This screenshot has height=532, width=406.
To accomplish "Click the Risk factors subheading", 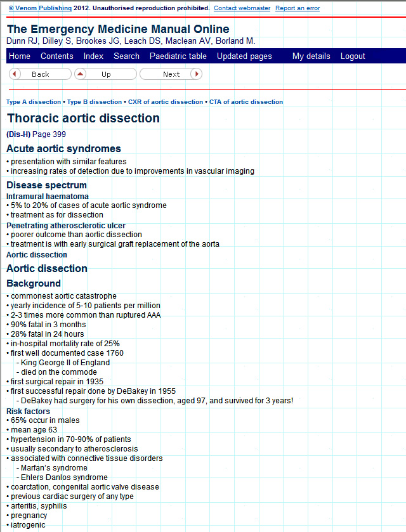I will click(28, 412).
